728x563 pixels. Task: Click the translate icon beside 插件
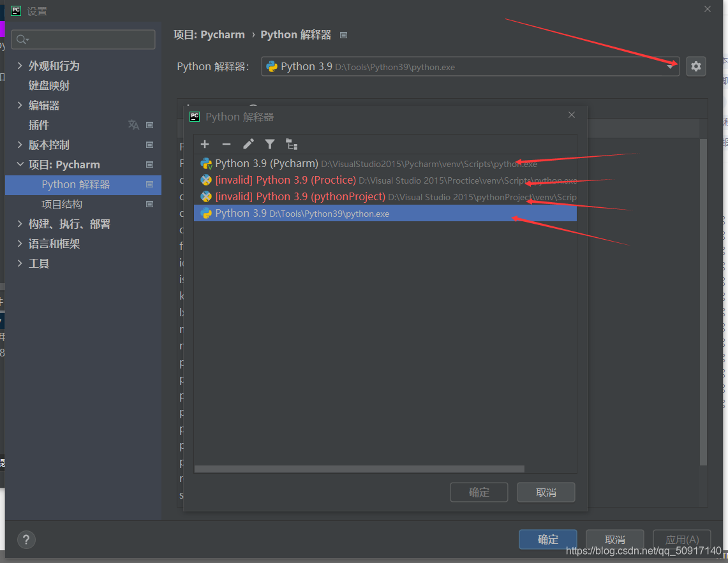point(133,124)
